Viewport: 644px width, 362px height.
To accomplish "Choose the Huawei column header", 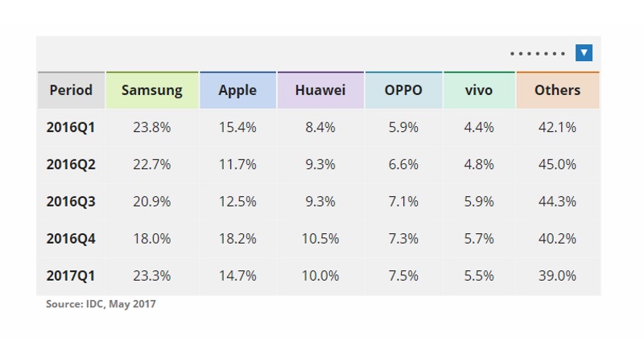I will pos(320,90).
